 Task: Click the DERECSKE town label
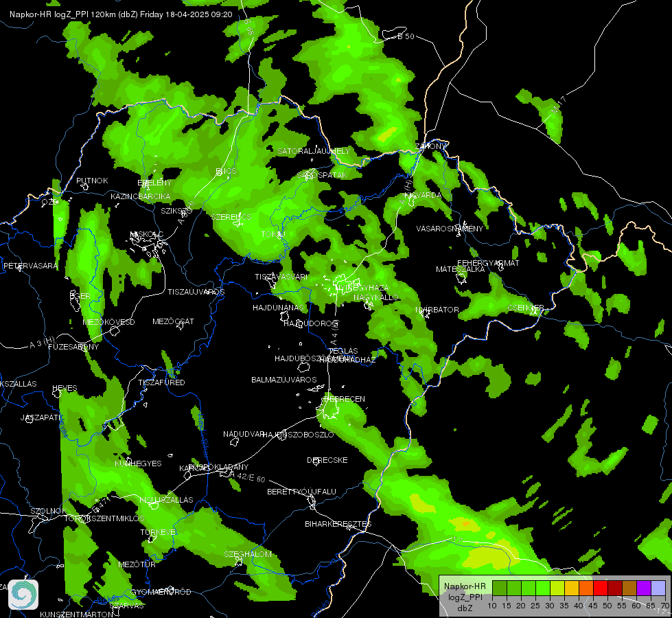click(327, 460)
